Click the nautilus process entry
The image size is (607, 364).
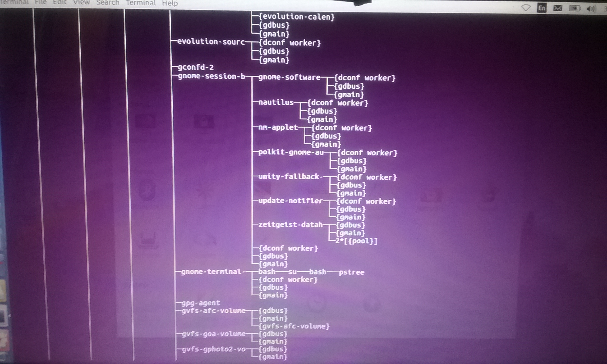[276, 102]
